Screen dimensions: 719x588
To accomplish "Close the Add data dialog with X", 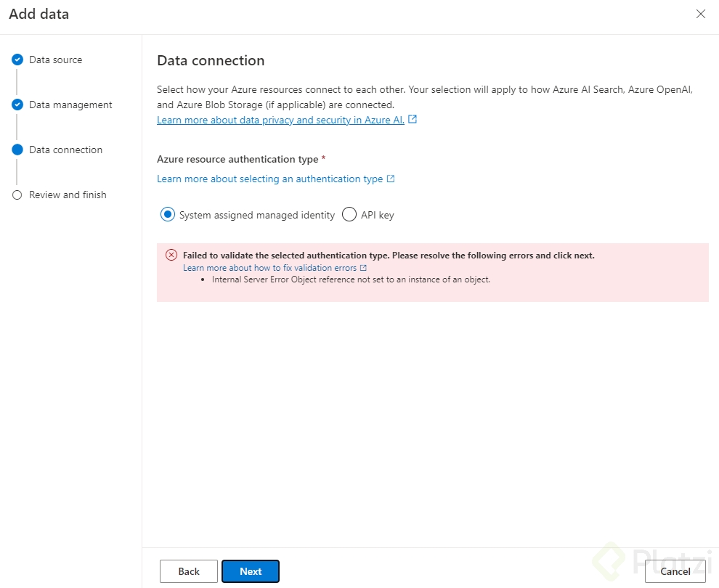I will [x=701, y=14].
